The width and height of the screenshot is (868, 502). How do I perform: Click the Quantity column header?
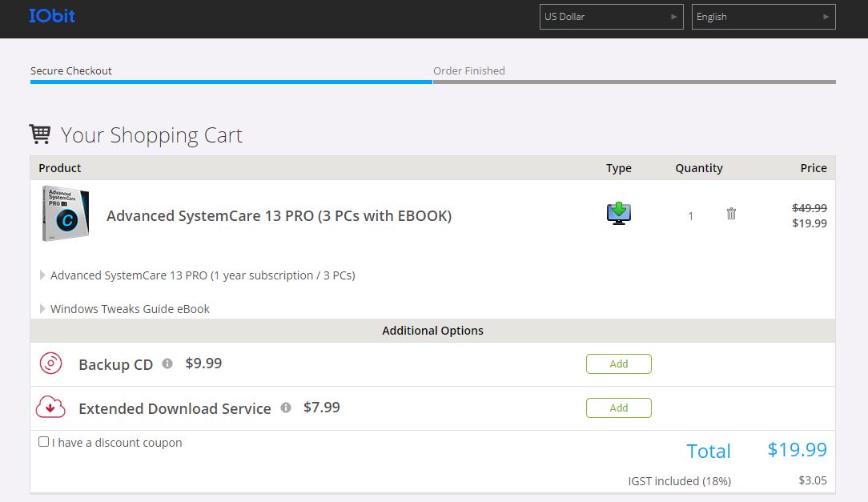tap(698, 168)
